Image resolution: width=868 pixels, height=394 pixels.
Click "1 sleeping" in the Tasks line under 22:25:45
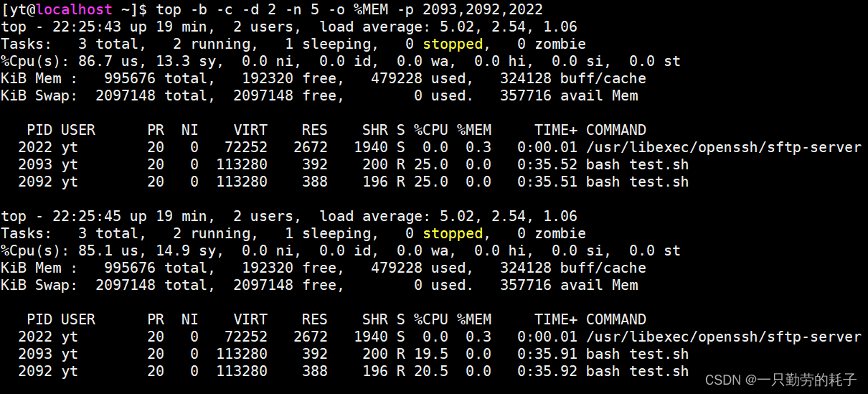click(328, 233)
